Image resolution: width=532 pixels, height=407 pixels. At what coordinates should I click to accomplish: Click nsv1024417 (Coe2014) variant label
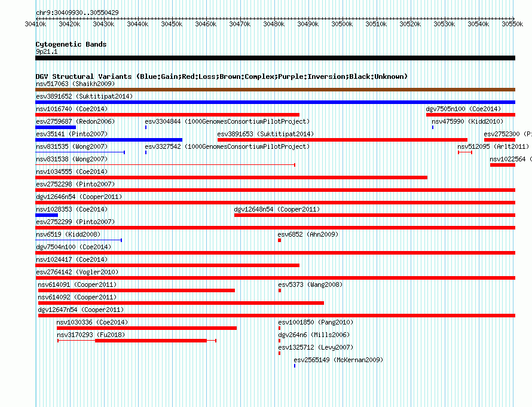pos(72,259)
